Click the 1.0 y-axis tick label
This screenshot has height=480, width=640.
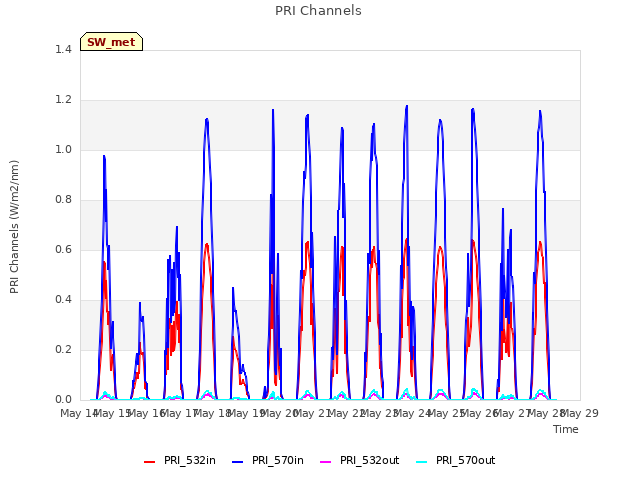click(x=63, y=149)
